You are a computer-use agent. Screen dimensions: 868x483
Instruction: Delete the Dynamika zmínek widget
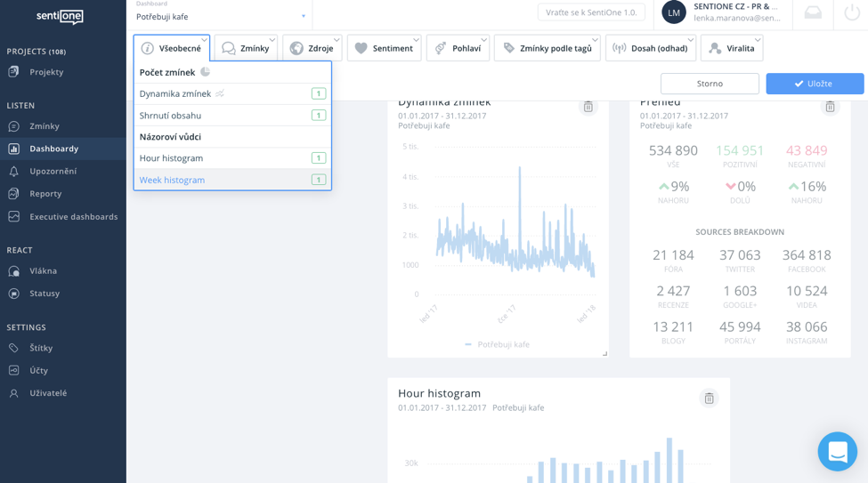pos(588,107)
